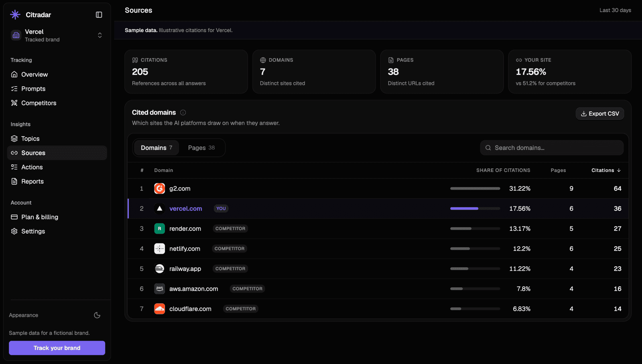This screenshot has height=364, width=642.
Task: Click the Pages column header
Action: pos(558,170)
